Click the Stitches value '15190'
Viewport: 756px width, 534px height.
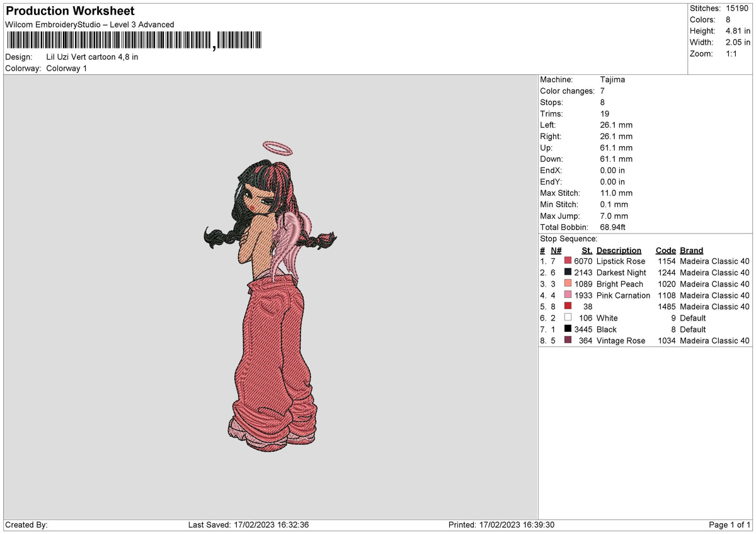tap(738, 8)
